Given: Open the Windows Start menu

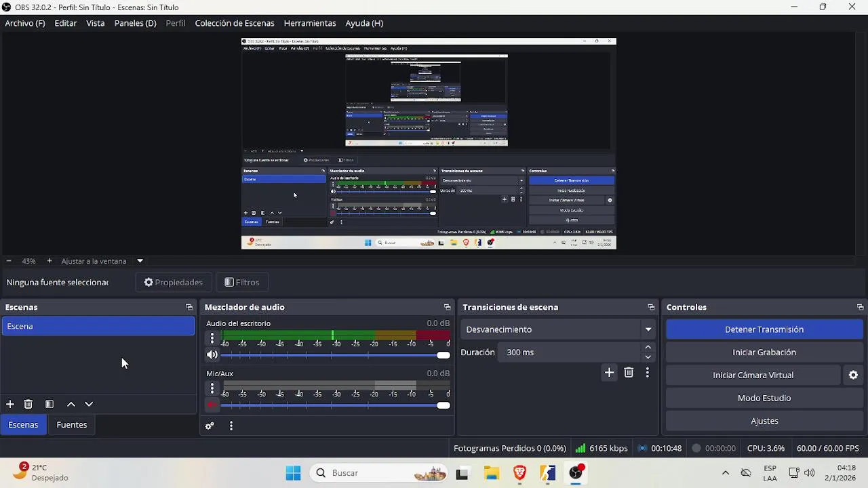Looking at the screenshot, I should [293, 472].
